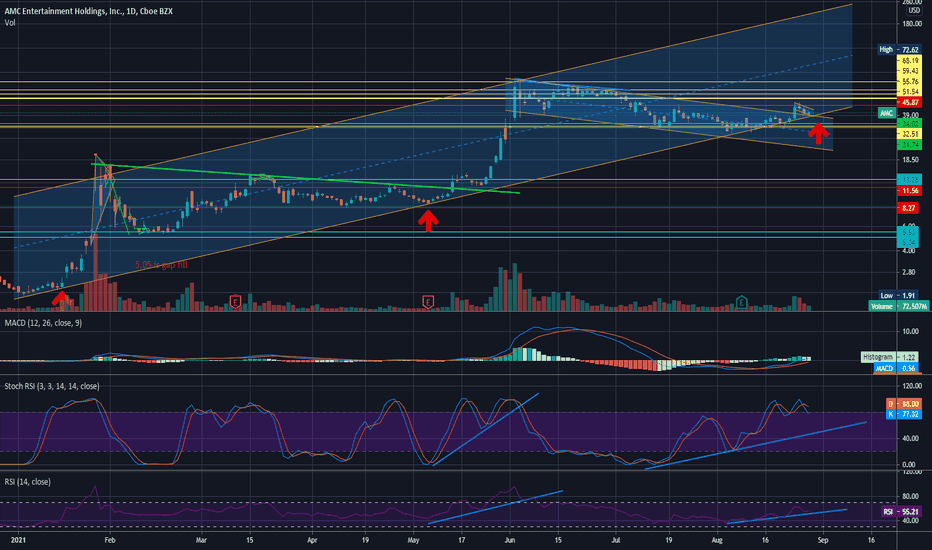The image size is (932, 550).
Task: Click the Aug date label on time axis
Action: [x=717, y=540]
